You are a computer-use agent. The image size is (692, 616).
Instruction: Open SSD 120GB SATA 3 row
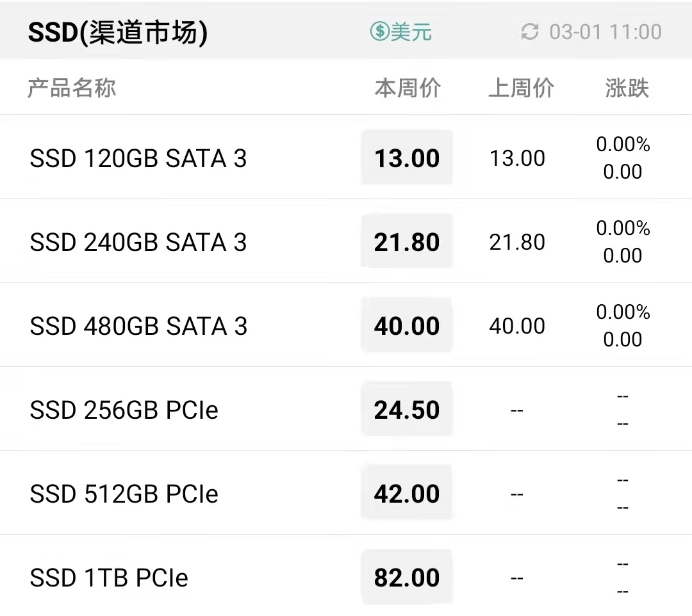point(346,158)
